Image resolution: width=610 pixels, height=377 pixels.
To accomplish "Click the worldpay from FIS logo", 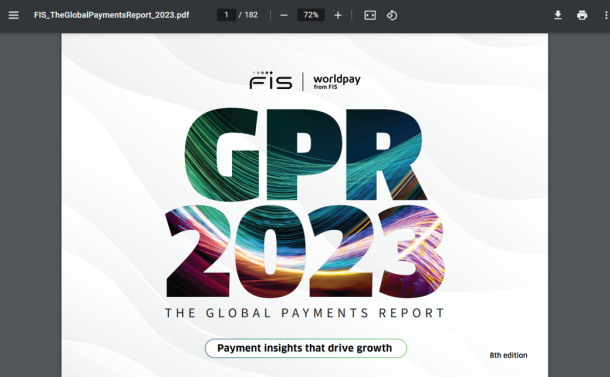I will [337, 82].
